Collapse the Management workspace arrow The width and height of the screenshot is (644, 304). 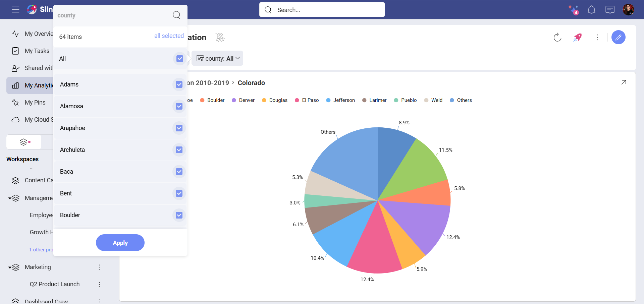10,198
